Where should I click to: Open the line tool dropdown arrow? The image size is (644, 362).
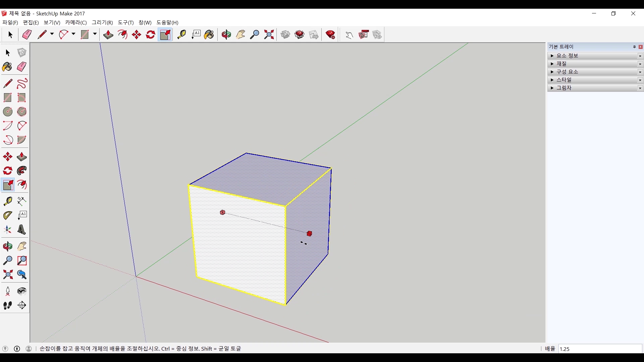click(x=52, y=34)
